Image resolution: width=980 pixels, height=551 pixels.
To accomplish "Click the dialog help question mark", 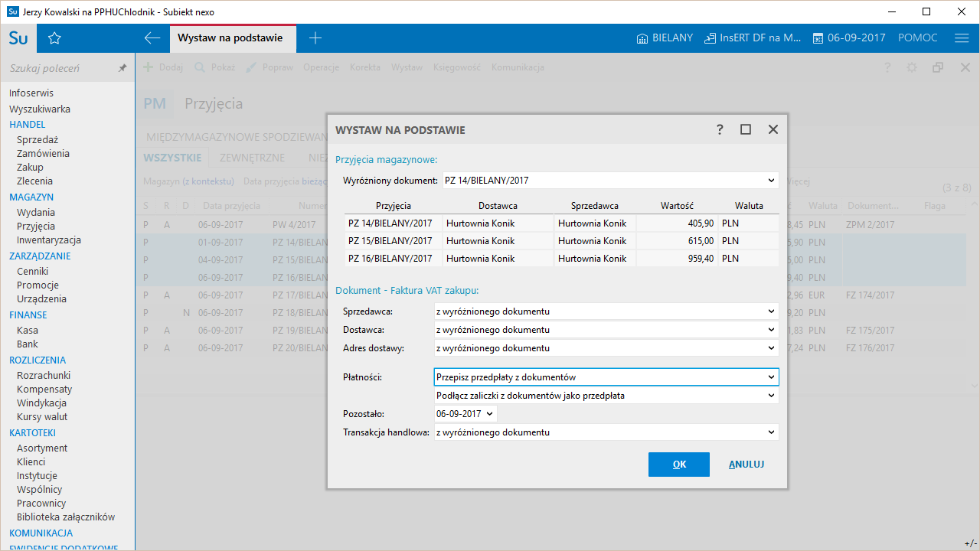I will (720, 130).
